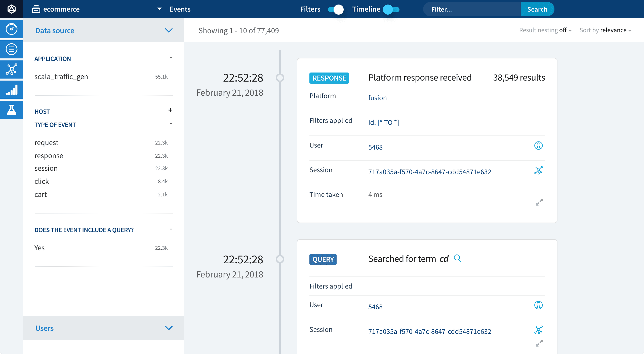This screenshot has width=644, height=354.
Task: Toggle the Timeline switch
Action: [391, 9]
